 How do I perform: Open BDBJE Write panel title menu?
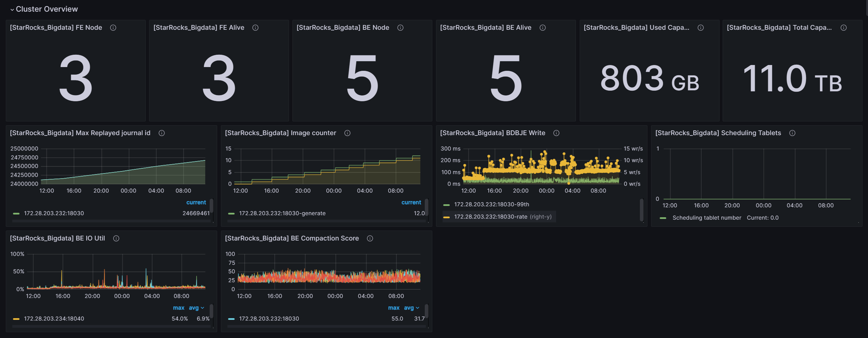(x=493, y=133)
